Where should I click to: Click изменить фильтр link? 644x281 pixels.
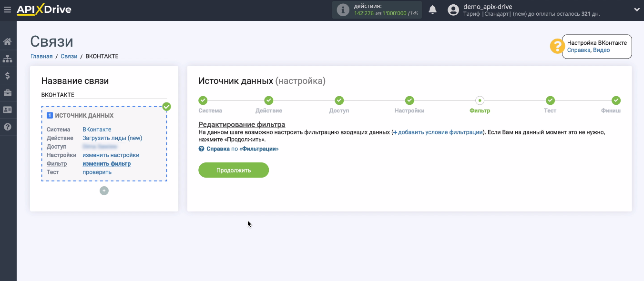107,164
